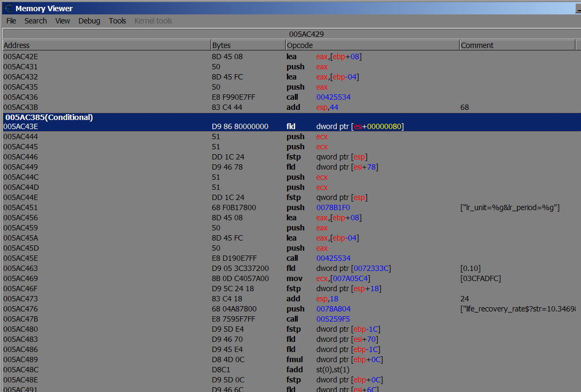The height and width of the screenshot is (392, 581).
Task: Click the Address column header
Action: click(107, 45)
